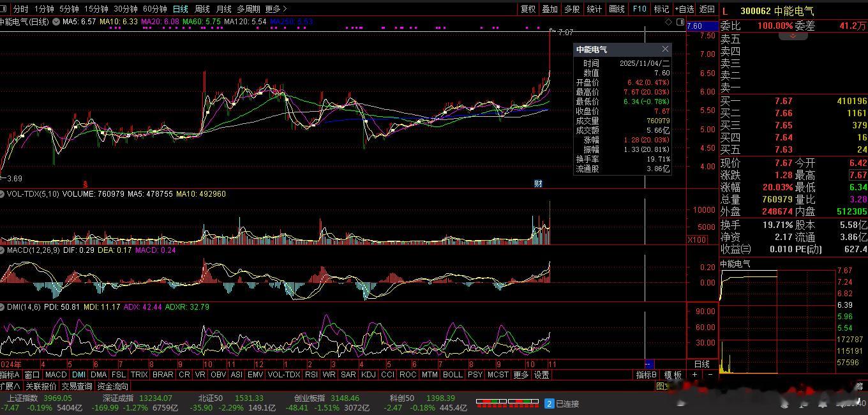
Task: Switch to 分时 intraday view
Action: [20, 9]
